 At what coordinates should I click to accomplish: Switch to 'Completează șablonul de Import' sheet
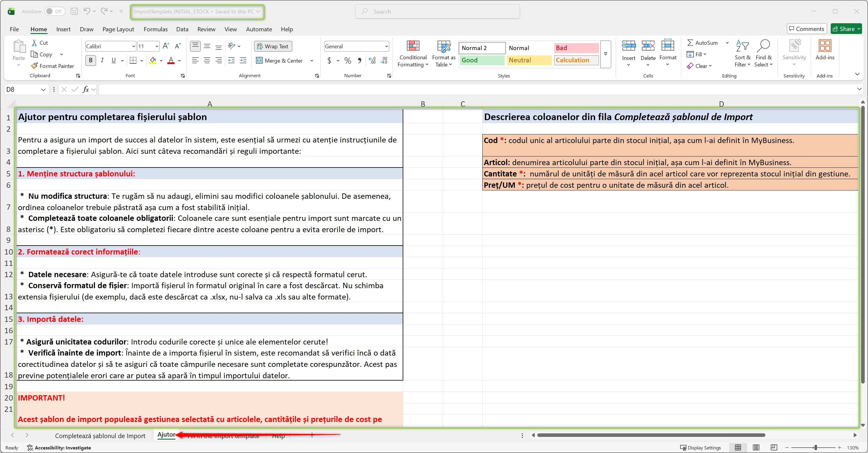point(100,435)
